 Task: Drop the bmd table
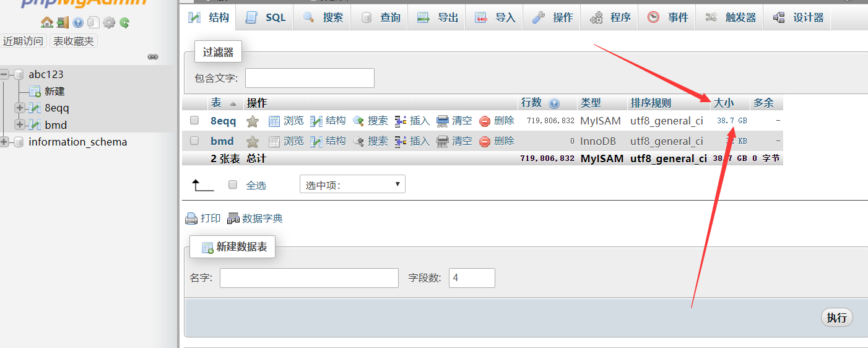497,141
